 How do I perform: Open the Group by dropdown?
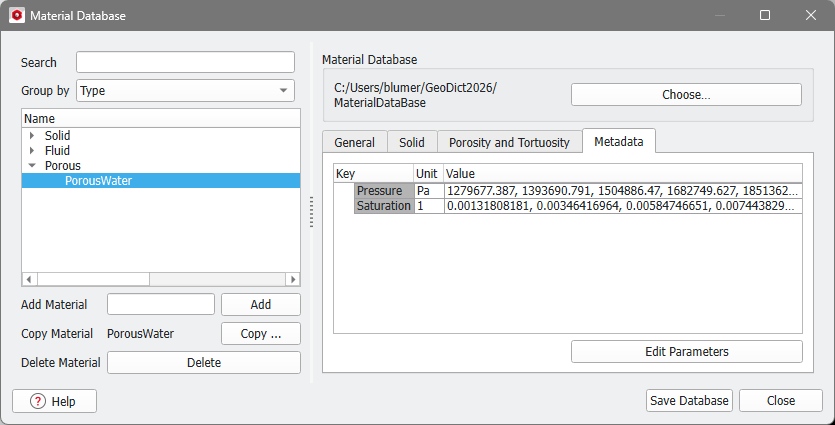pos(185,91)
